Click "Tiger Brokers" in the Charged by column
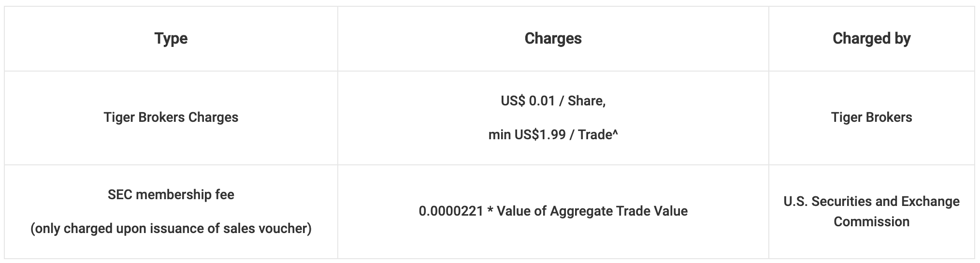 [x=871, y=117]
